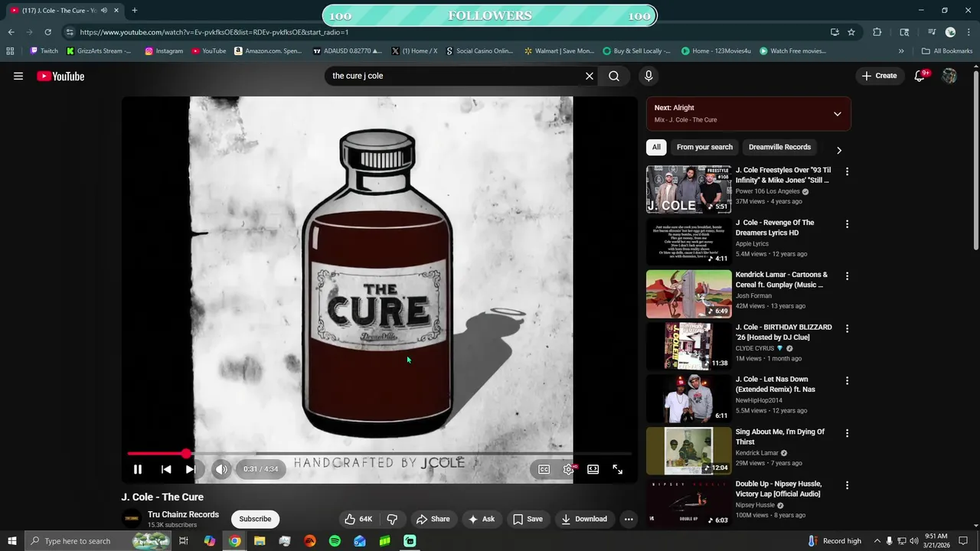Bookmark this page with the star
Image resolution: width=980 pixels, height=551 pixels.
pos(851,32)
